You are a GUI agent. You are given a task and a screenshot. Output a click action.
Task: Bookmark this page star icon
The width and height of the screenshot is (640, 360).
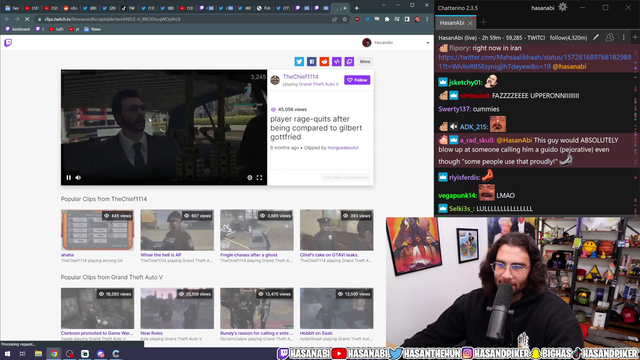click(x=344, y=19)
